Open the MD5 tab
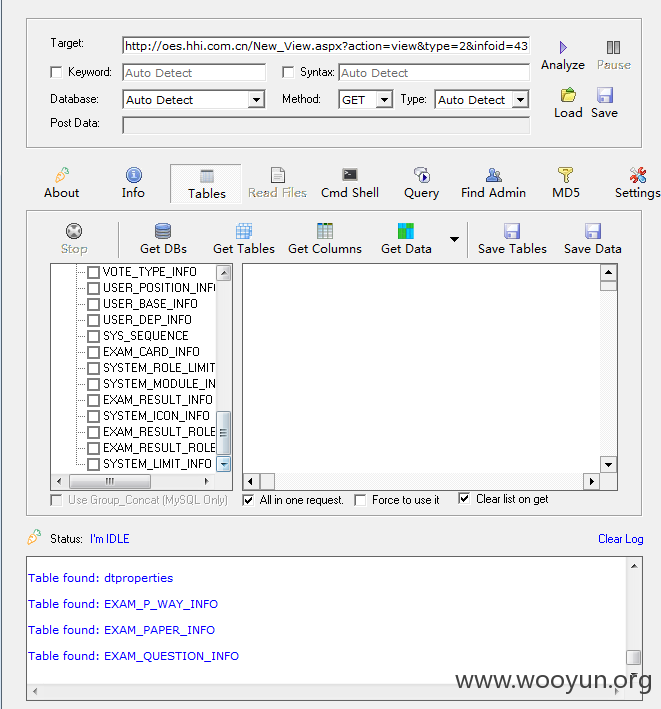Screen dimensions: 661x709 click(x=566, y=184)
